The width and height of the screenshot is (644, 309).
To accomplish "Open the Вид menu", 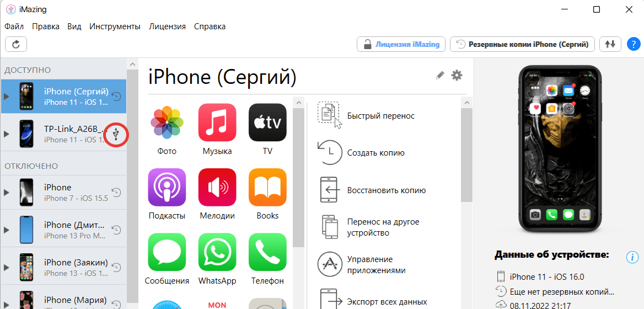I will coord(74,26).
